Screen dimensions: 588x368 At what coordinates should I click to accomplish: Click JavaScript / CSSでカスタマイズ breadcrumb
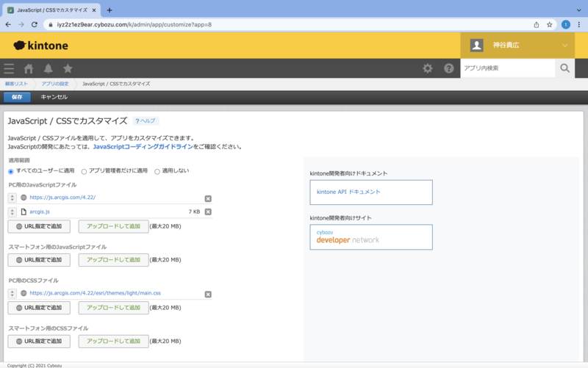pyautogui.click(x=116, y=84)
